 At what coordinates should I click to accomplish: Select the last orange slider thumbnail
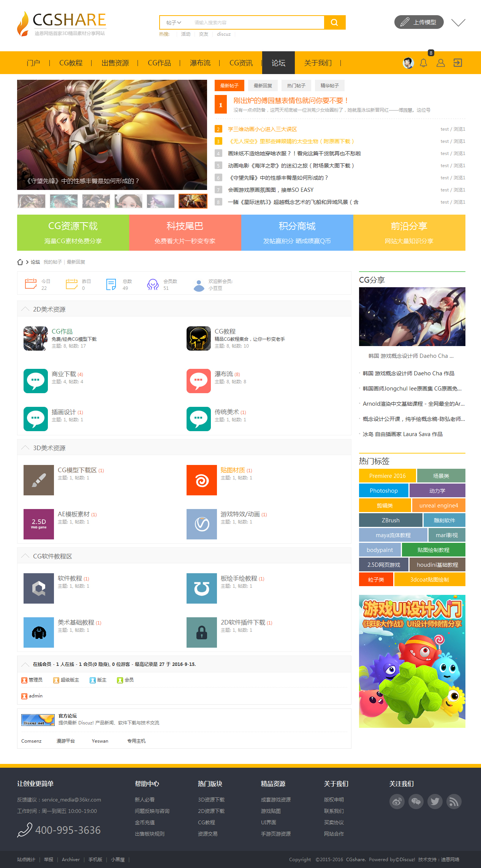(193, 201)
